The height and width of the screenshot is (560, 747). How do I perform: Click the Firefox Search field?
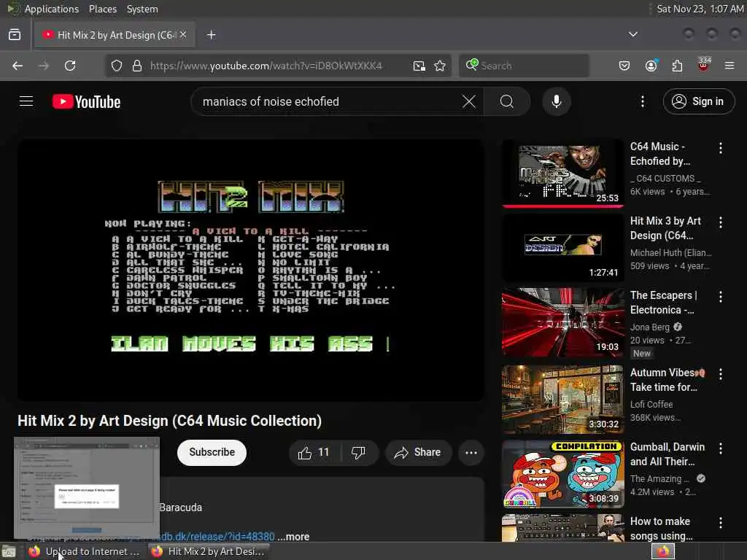click(524, 66)
